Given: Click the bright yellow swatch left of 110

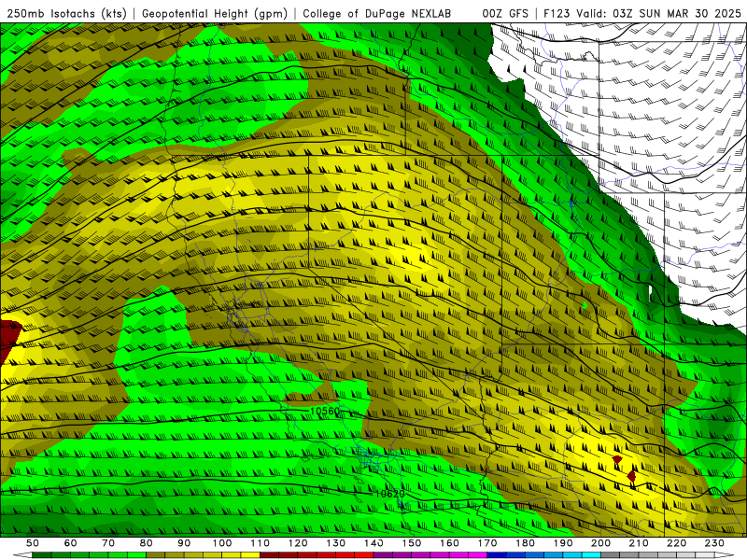Looking at the screenshot, I should [x=250, y=555].
